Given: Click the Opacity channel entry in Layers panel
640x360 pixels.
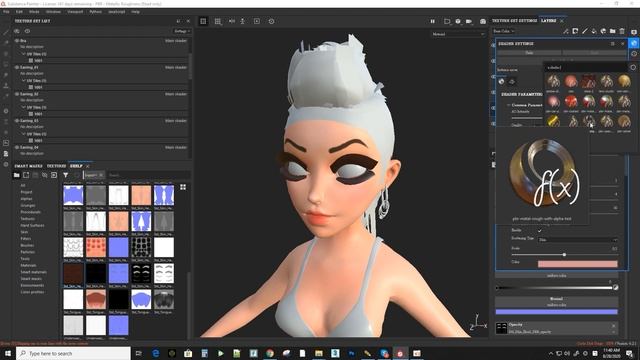Looking at the screenshot, I should pyautogui.click(x=556, y=328).
